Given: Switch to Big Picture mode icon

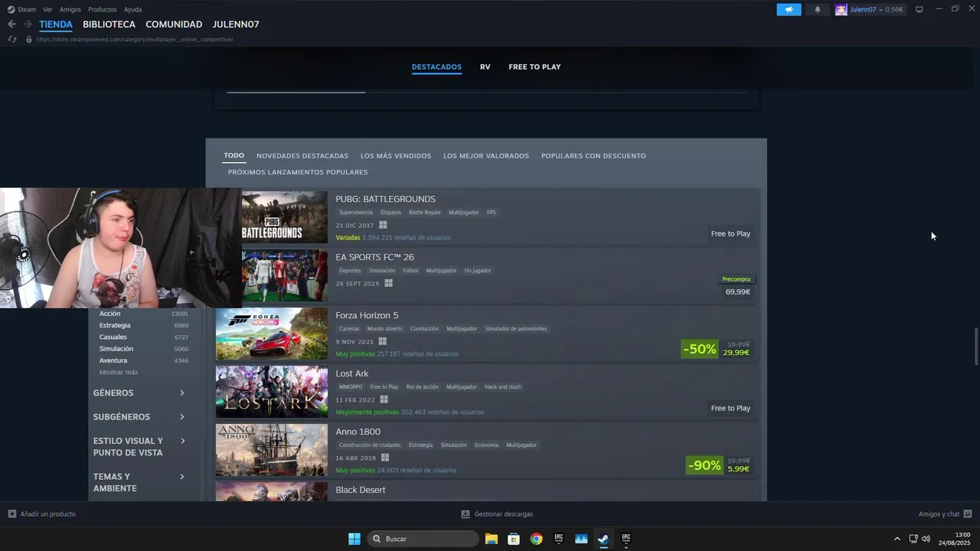Looking at the screenshot, I should (x=920, y=9).
